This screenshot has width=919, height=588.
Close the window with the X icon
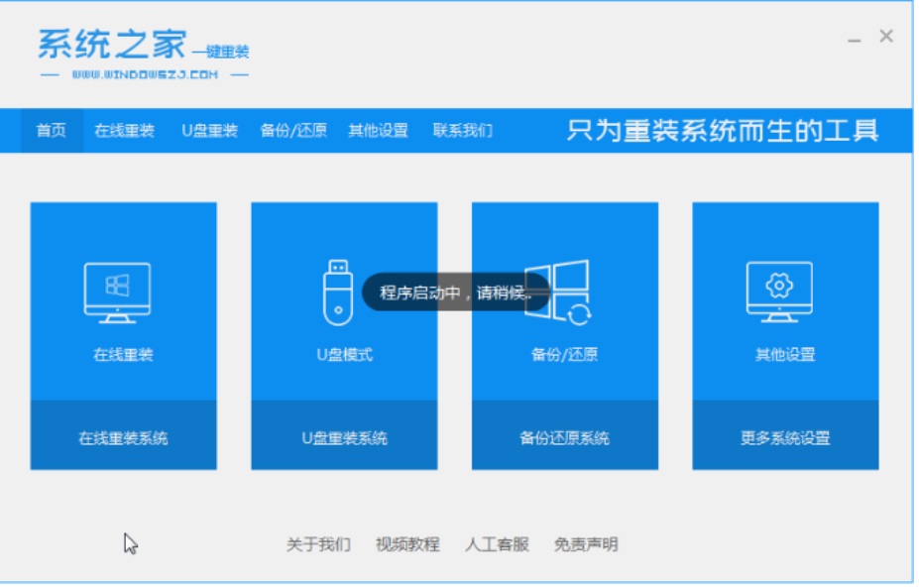885,37
